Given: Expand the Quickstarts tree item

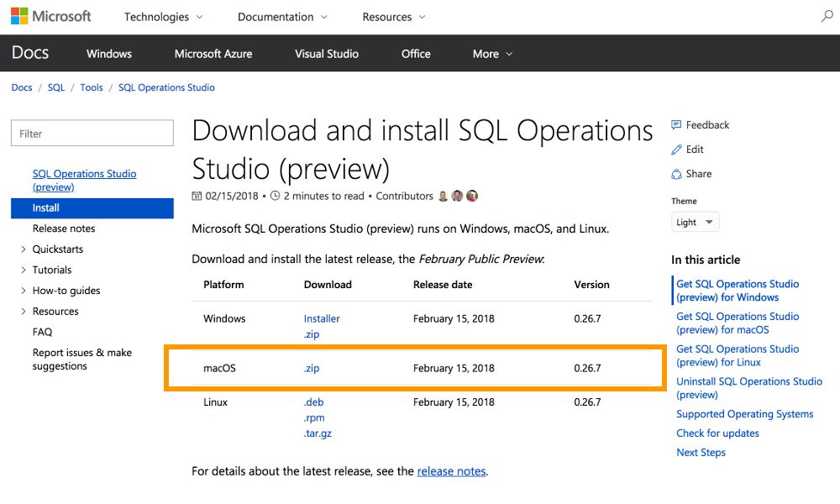Looking at the screenshot, I should pyautogui.click(x=24, y=249).
